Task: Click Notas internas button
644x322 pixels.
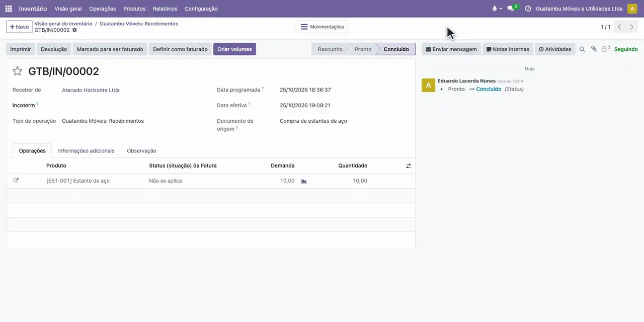Action: [508, 49]
